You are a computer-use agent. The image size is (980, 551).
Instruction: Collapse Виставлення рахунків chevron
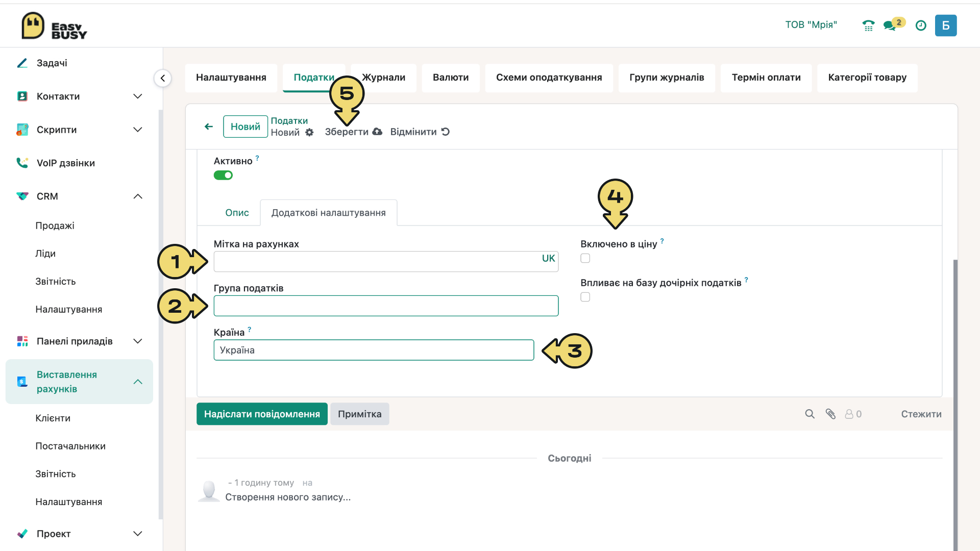coord(138,382)
